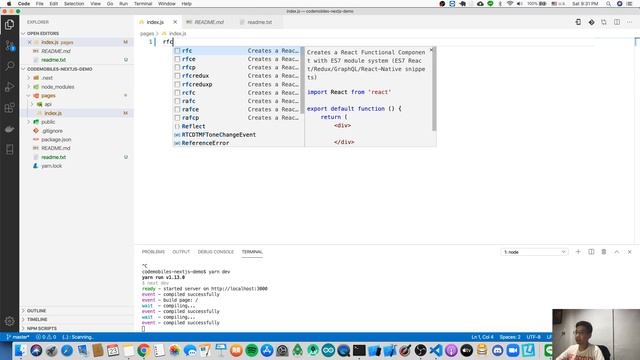The height and width of the screenshot is (360, 640).
Task: Expand the Timeline section
Action: pos(76,319)
